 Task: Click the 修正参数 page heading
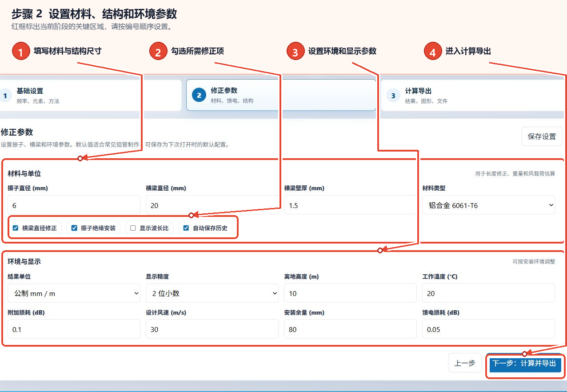(x=17, y=132)
